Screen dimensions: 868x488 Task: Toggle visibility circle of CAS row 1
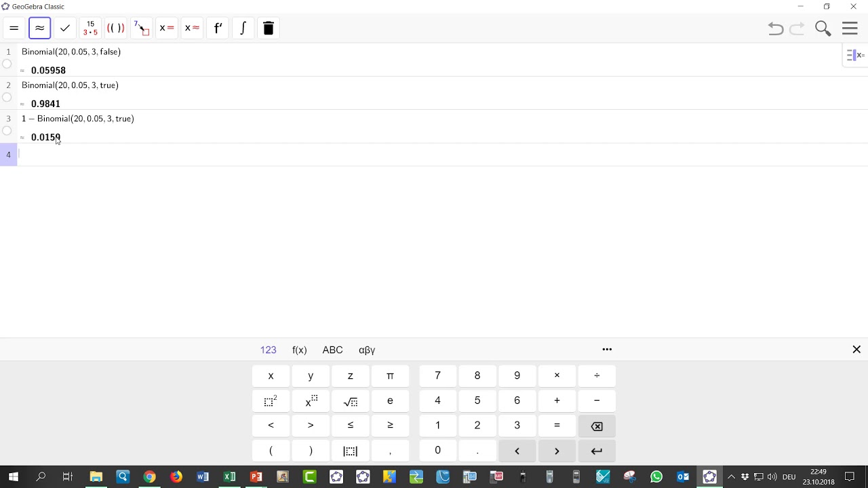tap(7, 64)
